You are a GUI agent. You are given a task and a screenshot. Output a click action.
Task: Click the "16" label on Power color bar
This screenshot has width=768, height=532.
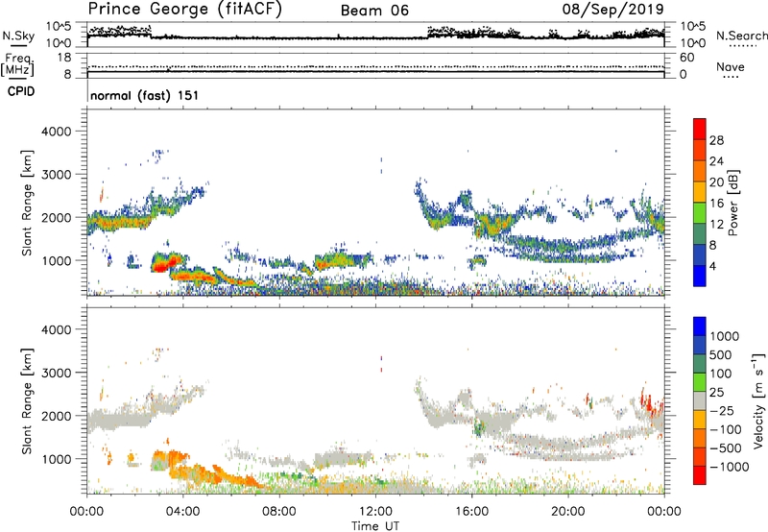pos(716,204)
